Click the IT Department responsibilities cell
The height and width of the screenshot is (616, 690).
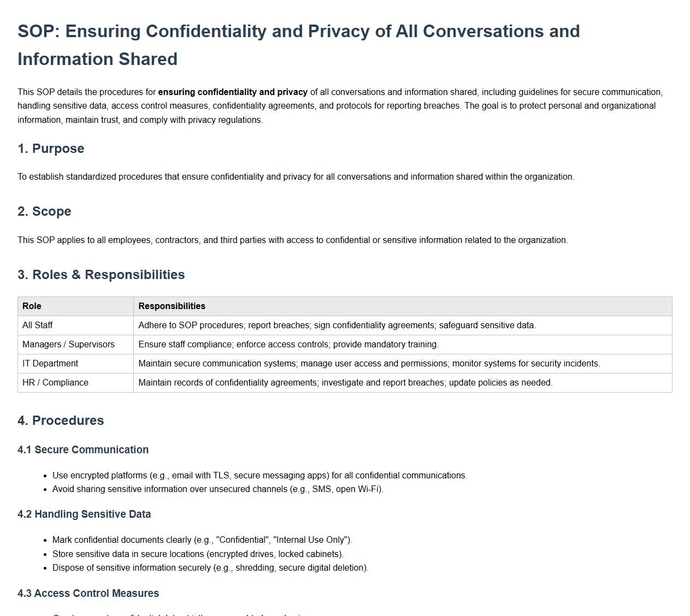click(369, 364)
